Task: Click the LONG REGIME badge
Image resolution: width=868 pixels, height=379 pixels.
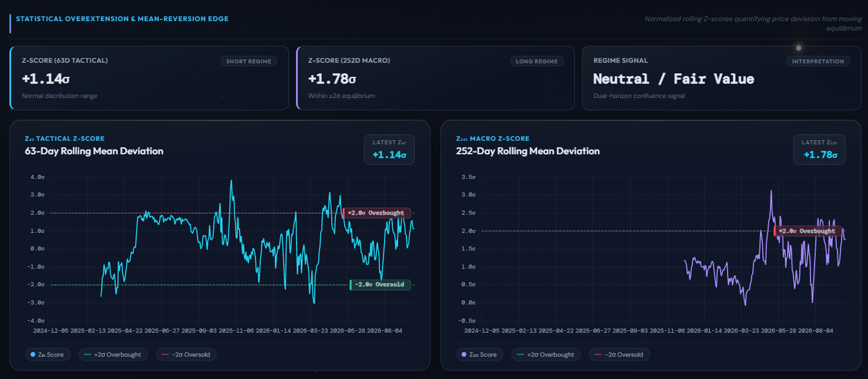Action: click(x=537, y=61)
